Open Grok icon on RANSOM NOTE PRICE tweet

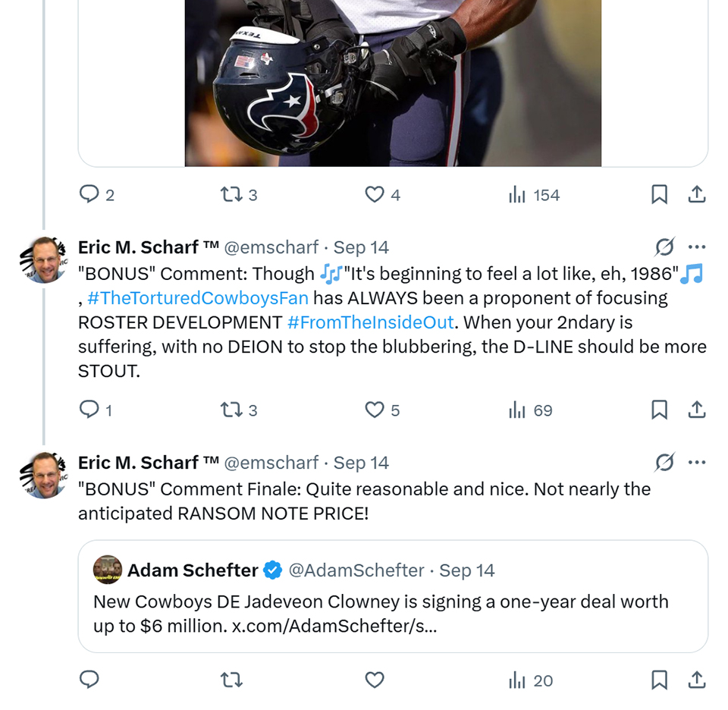pos(664,463)
